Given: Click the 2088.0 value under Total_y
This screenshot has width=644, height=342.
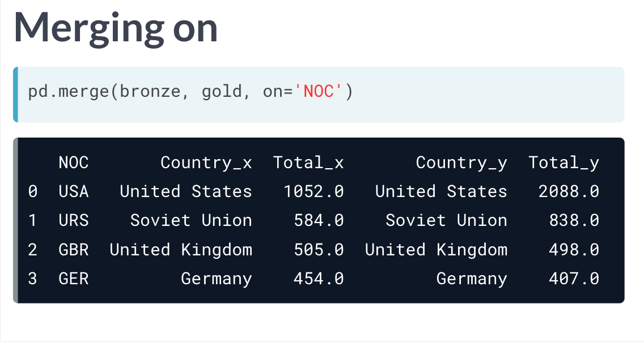Looking at the screenshot, I should [x=569, y=191].
